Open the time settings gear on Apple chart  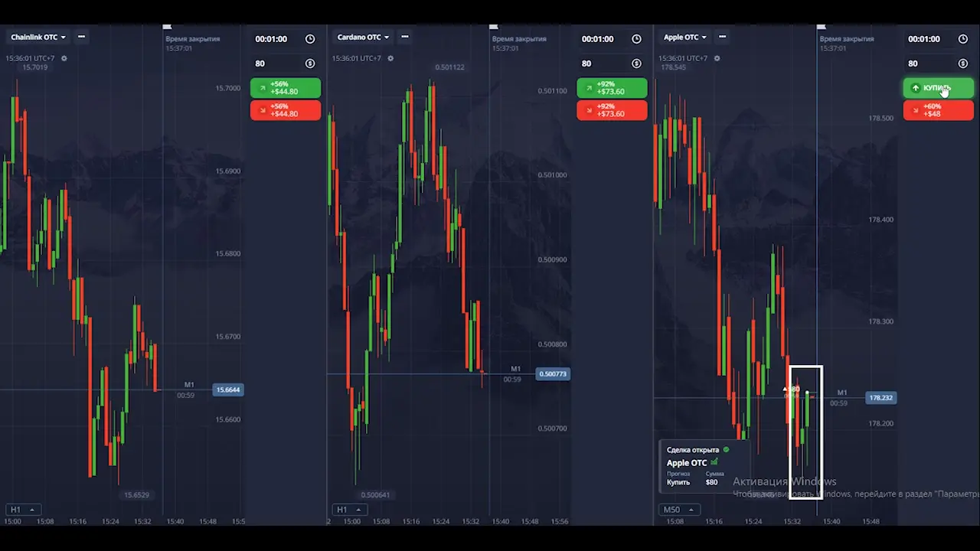click(x=717, y=58)
